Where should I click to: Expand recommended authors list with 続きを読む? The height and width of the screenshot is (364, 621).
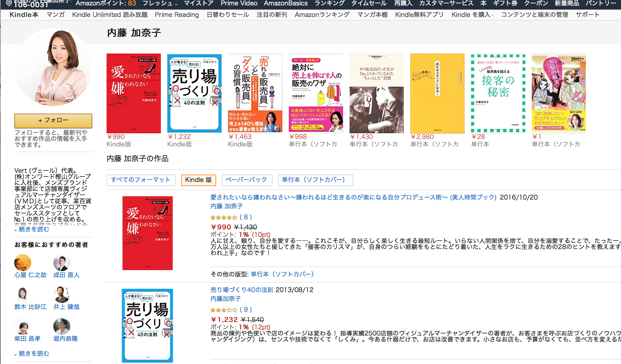coord(34,353)
